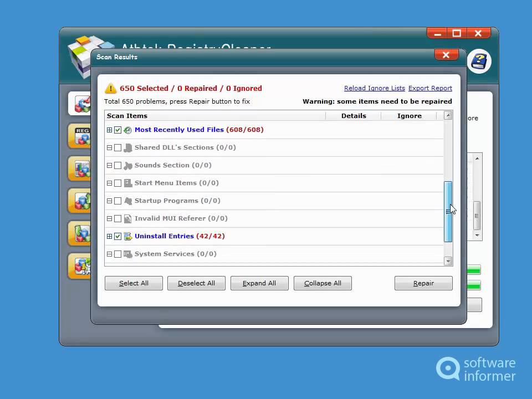
Task: Click the Details column header
Action: tap(354, 116)
